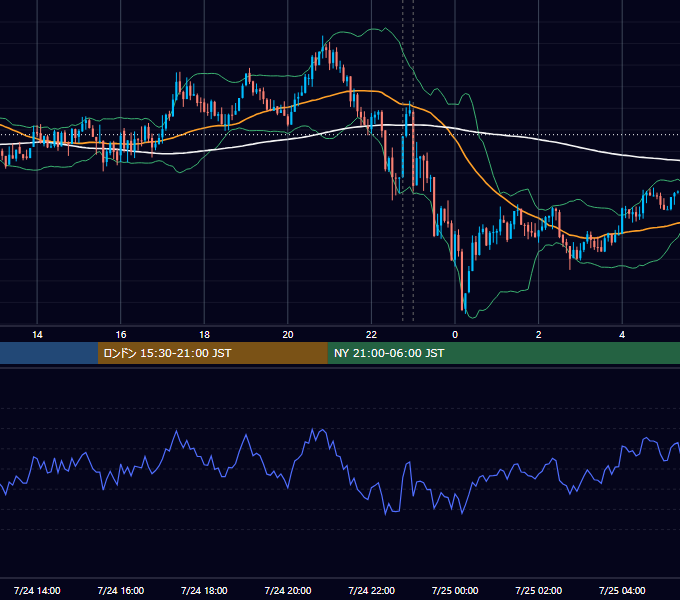Click the 7/24 20:00 date label
This screenshot has height=600, width=680.
tap(288, 590)
